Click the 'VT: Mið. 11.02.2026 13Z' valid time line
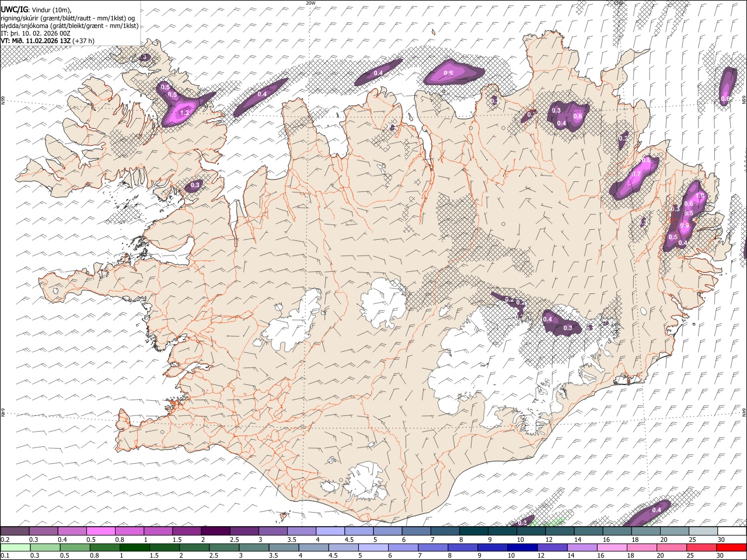Viewport: 747px width, 560px height. 36,41
